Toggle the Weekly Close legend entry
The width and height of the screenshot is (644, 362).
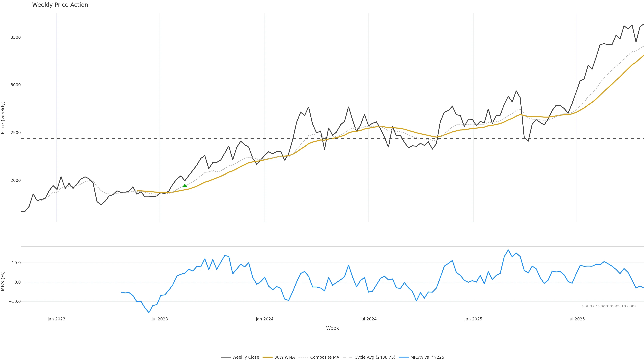[246, 357]
